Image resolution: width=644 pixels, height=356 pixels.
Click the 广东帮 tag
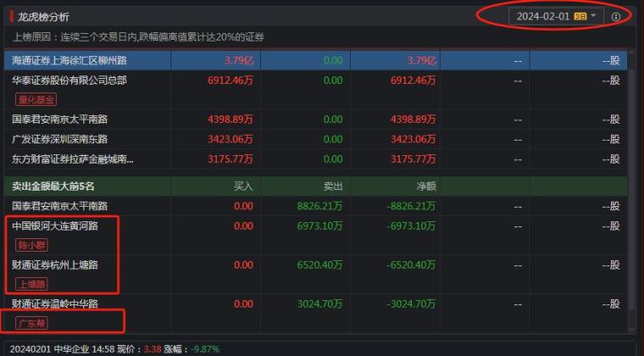(31, 323)
